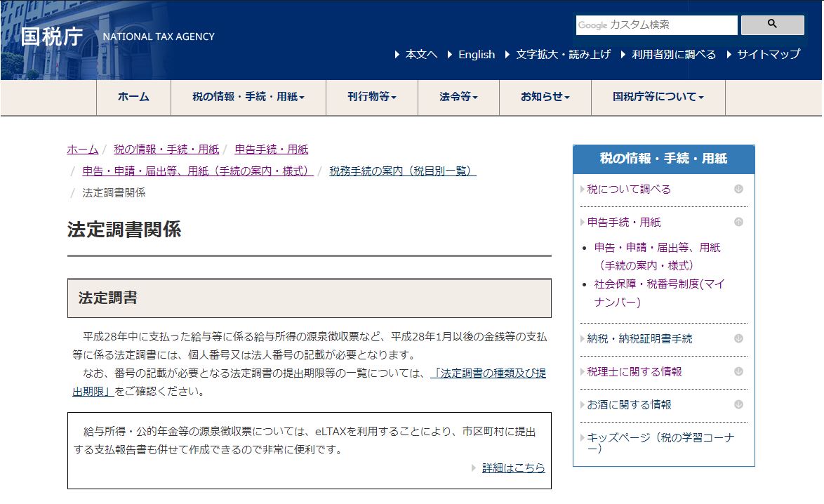
Task: Click circular arrow icon beside お酒に関する情報
Action: tap(738, 404)
